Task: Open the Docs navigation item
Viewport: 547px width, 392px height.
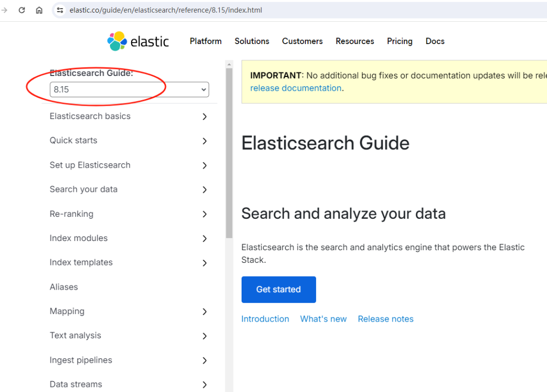Action: click(x=435, y=42)
